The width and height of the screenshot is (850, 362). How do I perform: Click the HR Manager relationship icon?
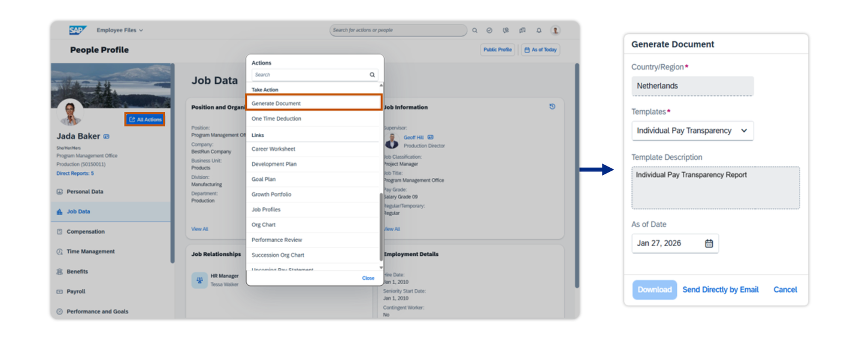click(199, 280)
